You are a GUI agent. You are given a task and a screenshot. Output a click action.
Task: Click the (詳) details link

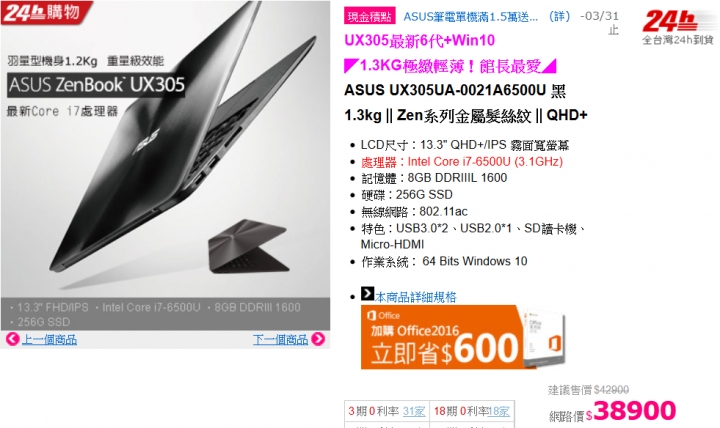point(559,17)
